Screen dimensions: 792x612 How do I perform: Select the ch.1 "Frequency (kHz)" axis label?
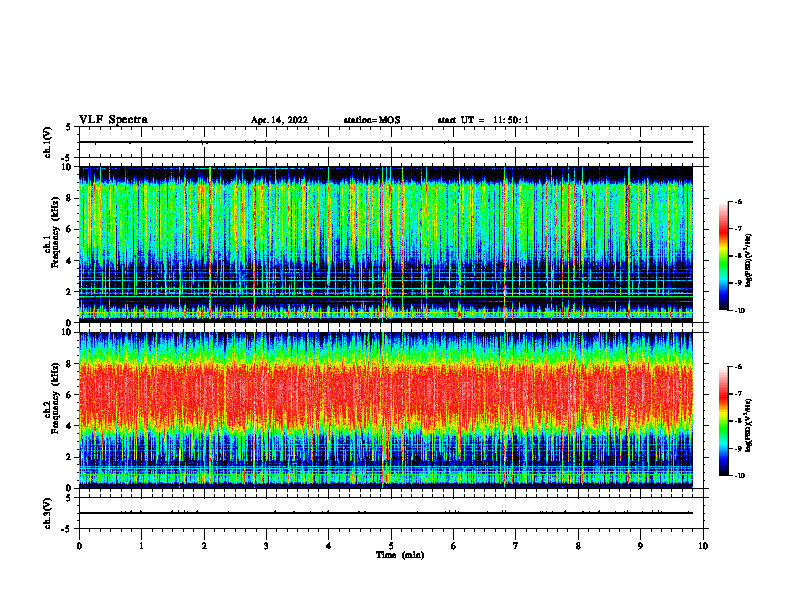click(55, 232)
